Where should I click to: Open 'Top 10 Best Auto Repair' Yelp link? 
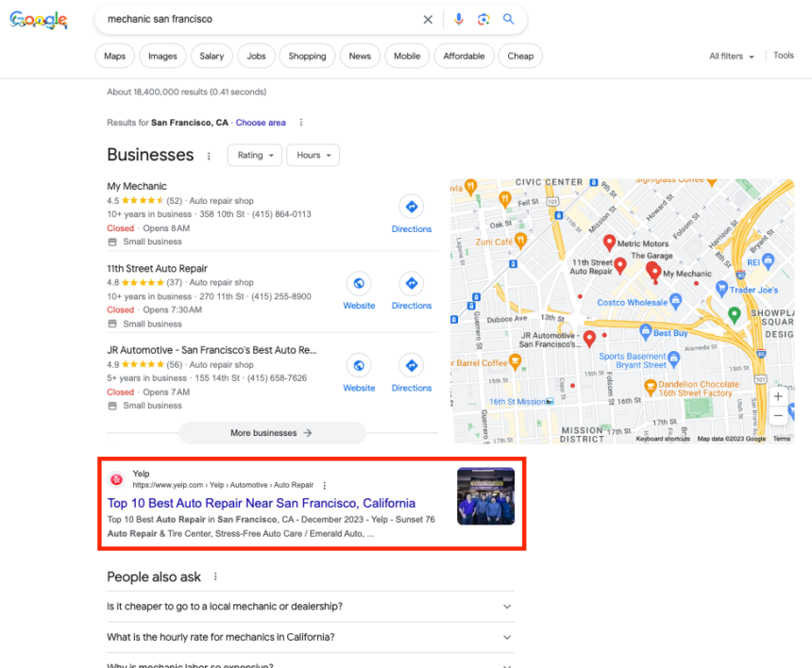click(262, 504)
